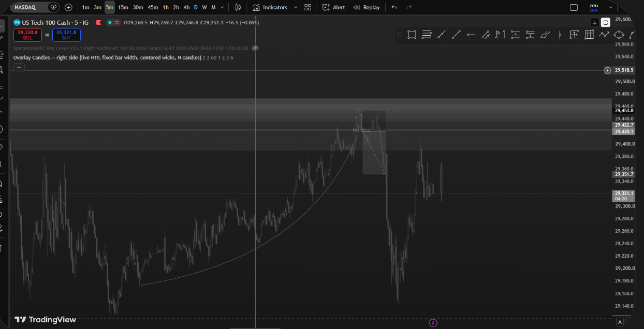Screen dimensions: 644x329
Task: Click the plus icon beside 29,518.5 price
Action: 607,70
